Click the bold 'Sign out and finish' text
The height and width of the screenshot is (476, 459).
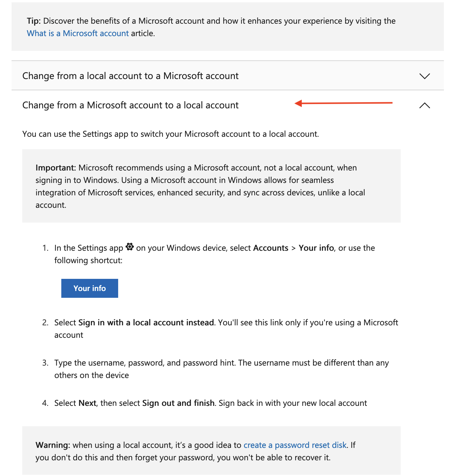point(178,403)
